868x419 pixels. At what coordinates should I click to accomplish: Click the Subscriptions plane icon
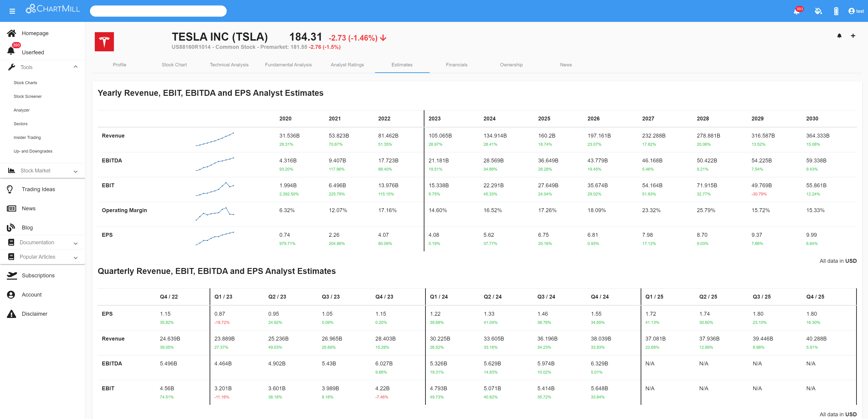[x=12, y=275]
